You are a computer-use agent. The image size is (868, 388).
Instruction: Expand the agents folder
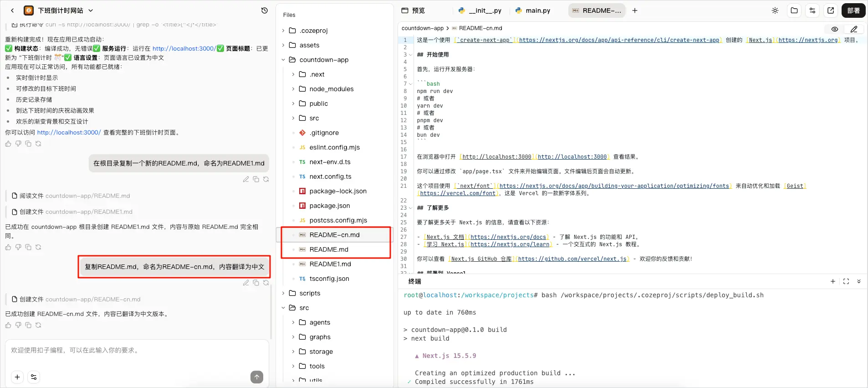pyautogui.click(x=293, y=322)
